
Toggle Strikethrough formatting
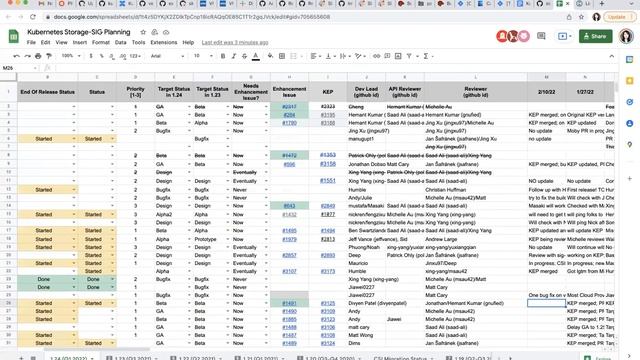244,56
